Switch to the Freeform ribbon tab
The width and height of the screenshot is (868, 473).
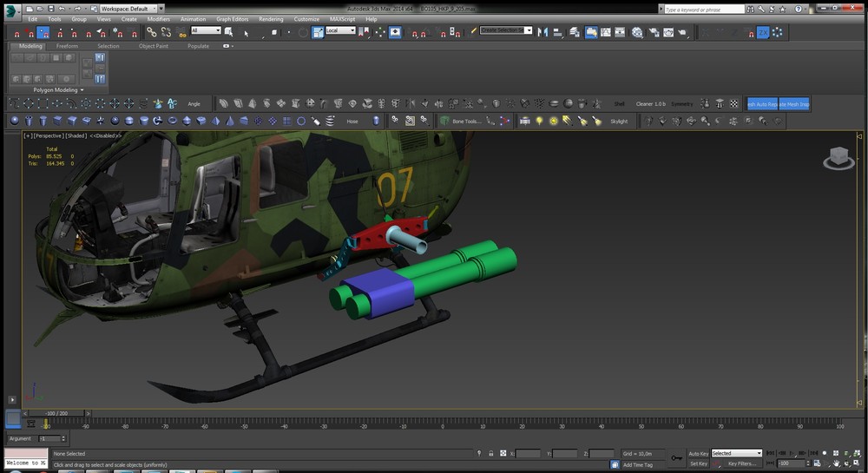coord(67,46)
